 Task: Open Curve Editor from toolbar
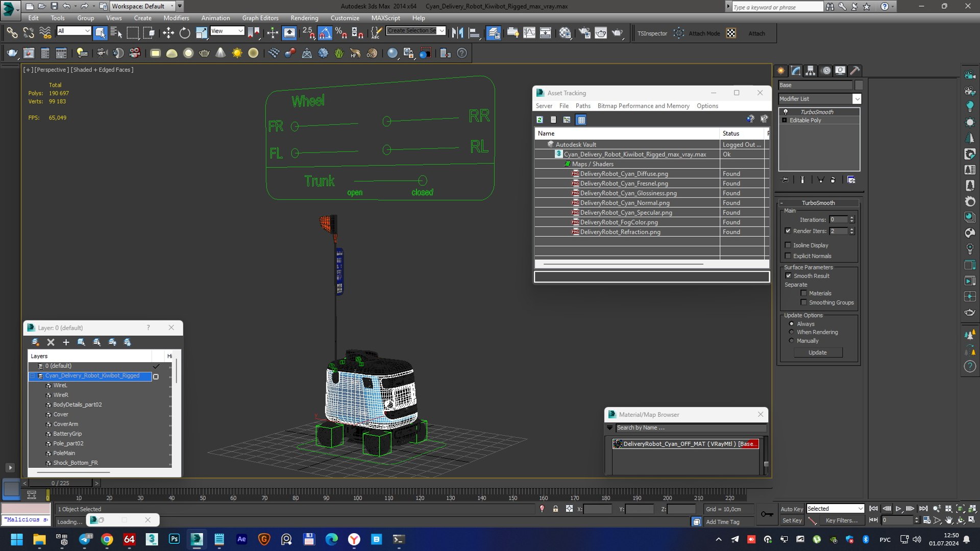(x=529, y=33)
